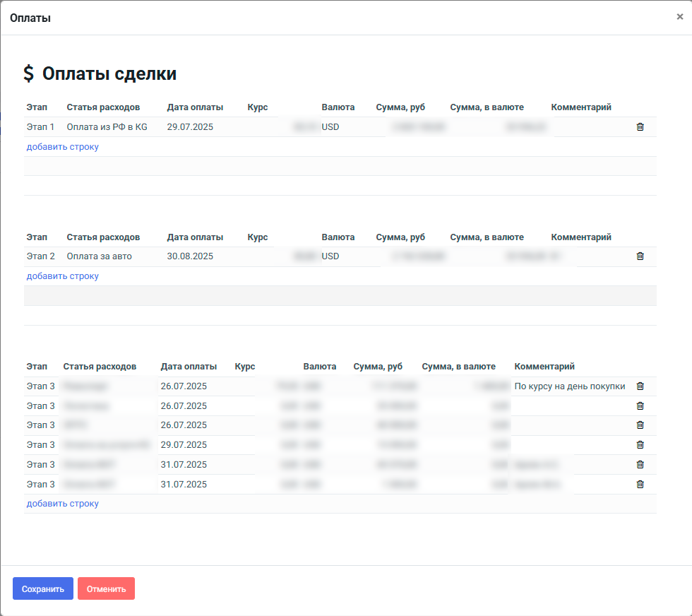Add a row under the Этап 2 table
This screenshot has height=616, width=692.
63,276
